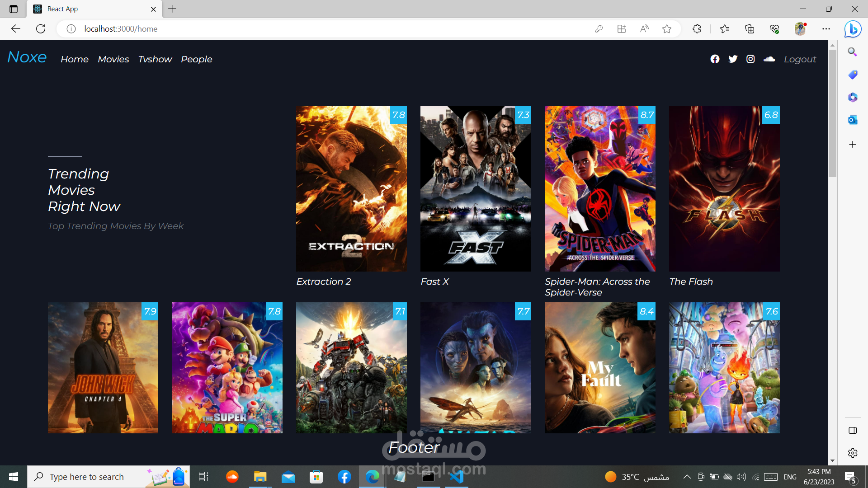Select the Noxe logo

(26, 57)
